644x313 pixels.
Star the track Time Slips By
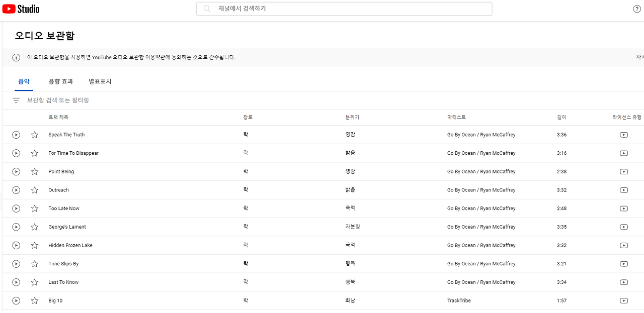click(x=35, y=264)
